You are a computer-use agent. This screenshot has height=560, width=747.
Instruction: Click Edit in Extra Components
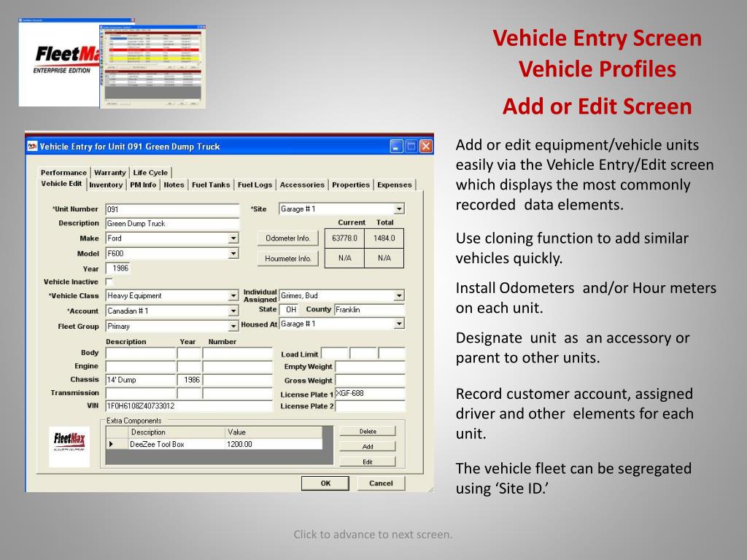(x=368, y=462)
